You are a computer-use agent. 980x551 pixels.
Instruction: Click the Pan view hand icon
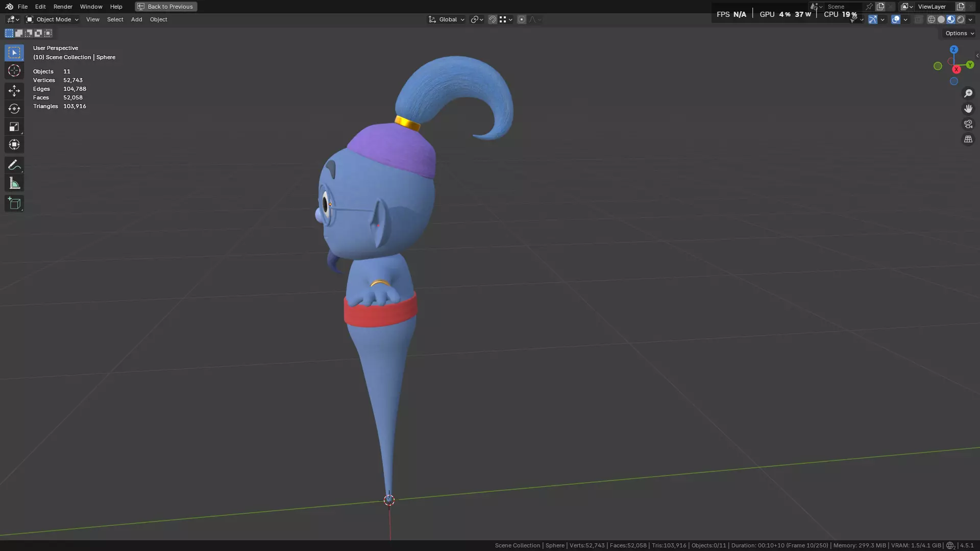pyautogui.click(x=968, y=109)
